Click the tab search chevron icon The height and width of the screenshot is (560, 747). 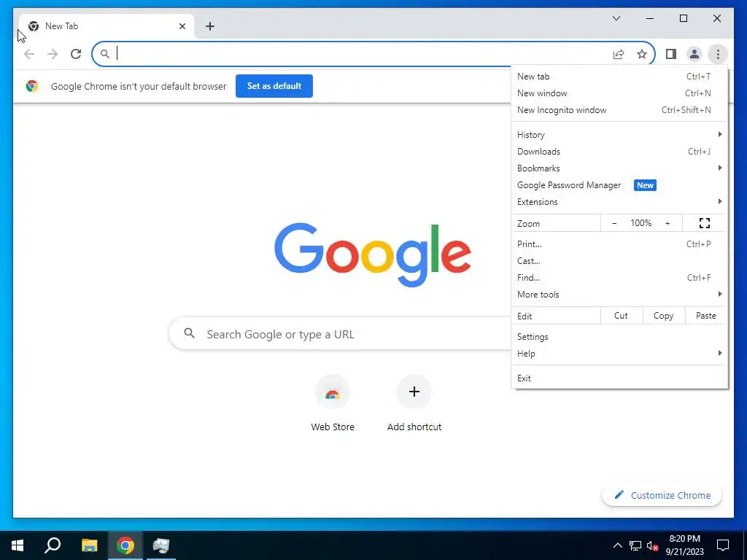(x=616, y=18)
